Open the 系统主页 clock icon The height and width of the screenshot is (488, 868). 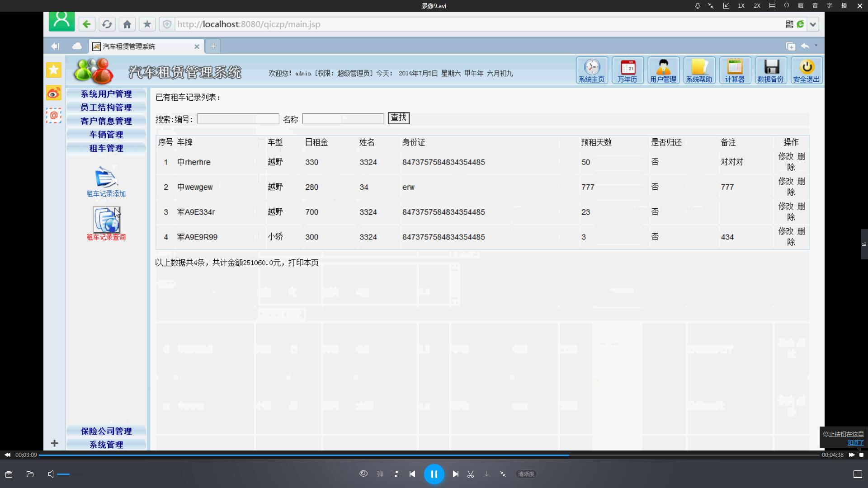click(592, 70)
